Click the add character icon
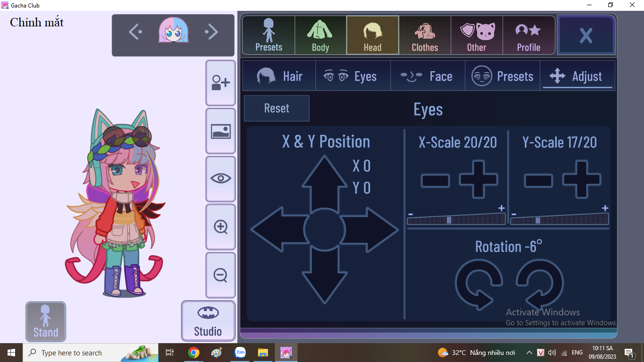 pos(220,83)
